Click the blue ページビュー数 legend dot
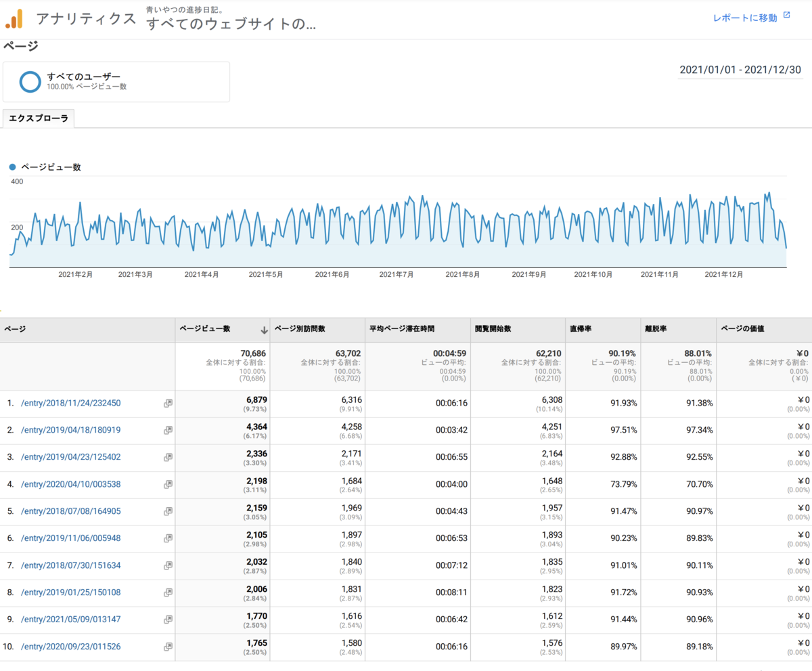 (x=13, y=167)
